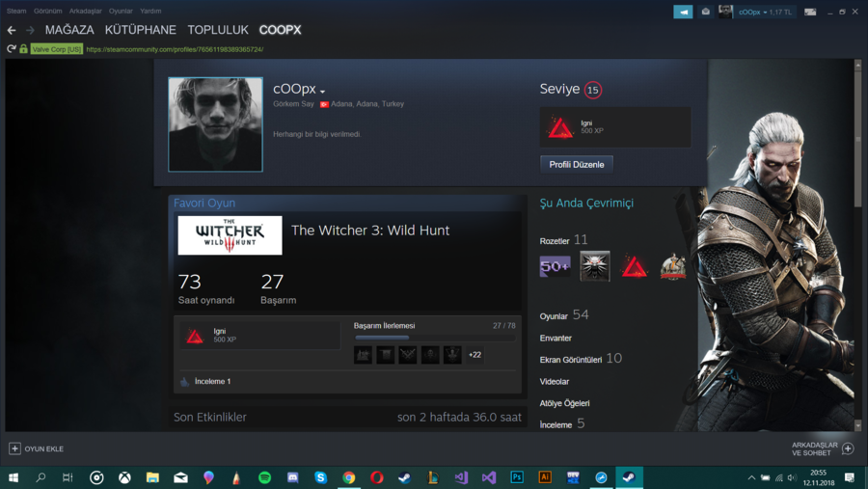Open ARKADAŞLAR VE SOHBET panel
The image size is (868, 489).
(823, 448)
